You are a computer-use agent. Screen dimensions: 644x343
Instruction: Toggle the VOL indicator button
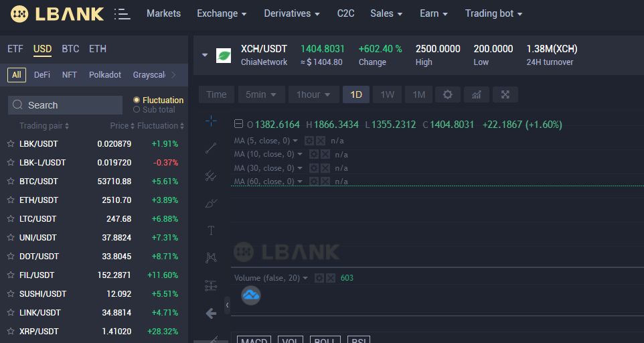[x=291, y=339]
